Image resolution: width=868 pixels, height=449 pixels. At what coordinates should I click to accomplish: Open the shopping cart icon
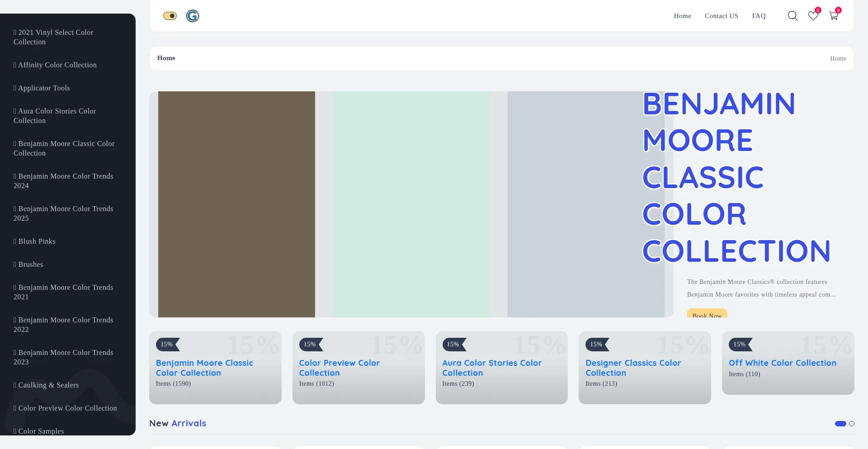coord(833,16)
